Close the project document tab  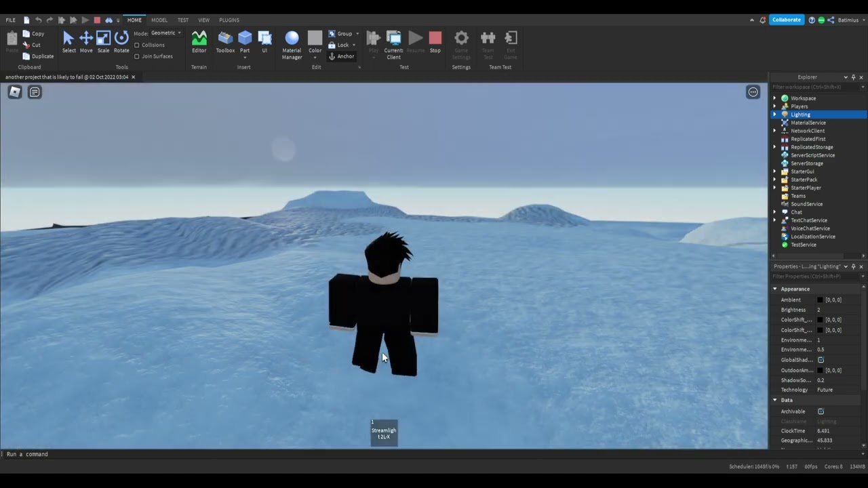(133, 77)
